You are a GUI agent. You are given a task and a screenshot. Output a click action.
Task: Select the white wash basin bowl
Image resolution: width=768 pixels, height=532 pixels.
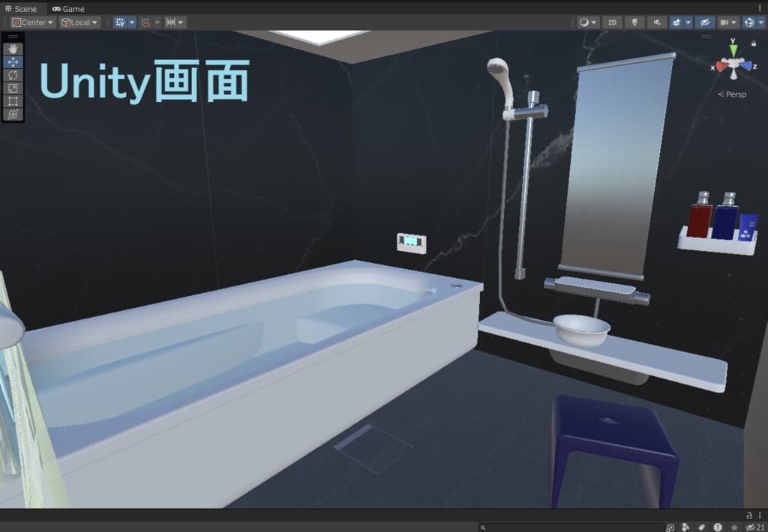[x=581, y=330]
